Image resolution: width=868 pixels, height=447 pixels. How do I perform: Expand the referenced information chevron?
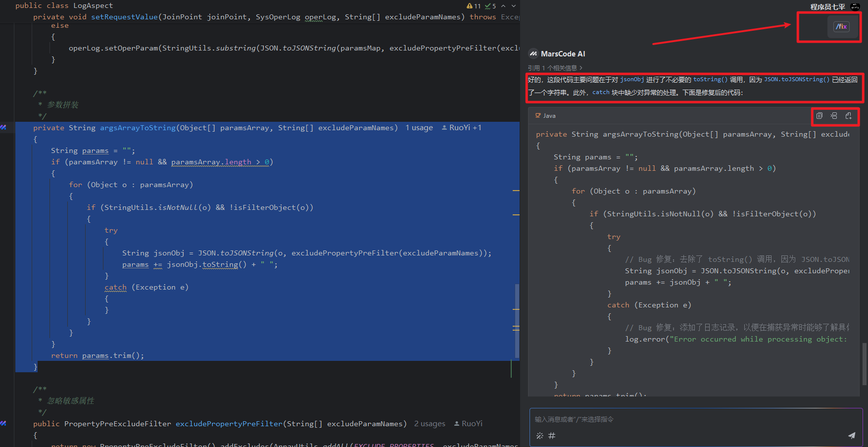(x=581, y=68)
